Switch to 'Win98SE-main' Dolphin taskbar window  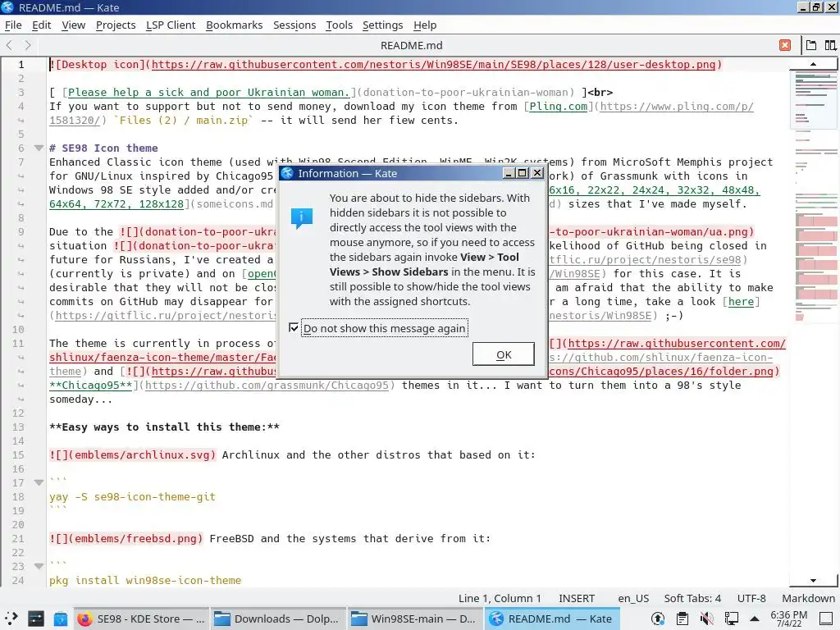point(414,619)
